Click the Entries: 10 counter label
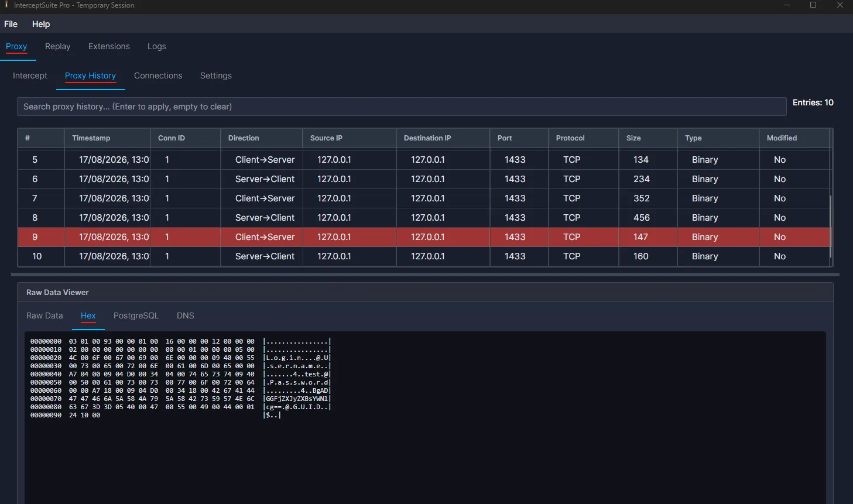Viewport: 853px width, 504px height. [813, 102]
